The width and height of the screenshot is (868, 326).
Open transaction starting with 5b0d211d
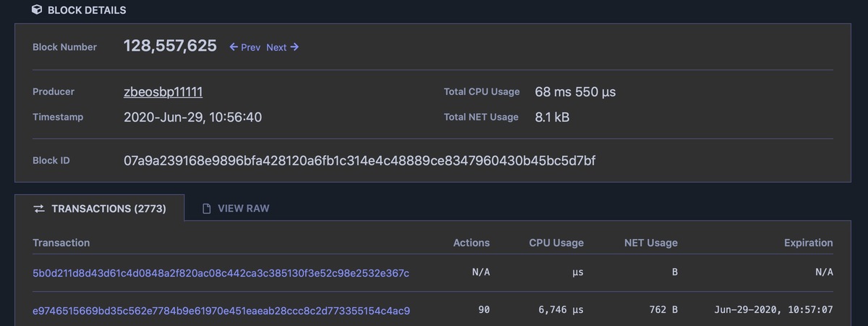pos(221,273)
